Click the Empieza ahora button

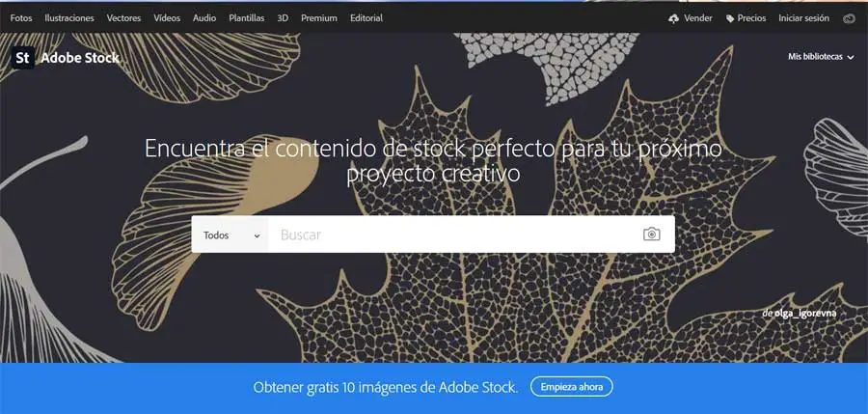(572, 387)
